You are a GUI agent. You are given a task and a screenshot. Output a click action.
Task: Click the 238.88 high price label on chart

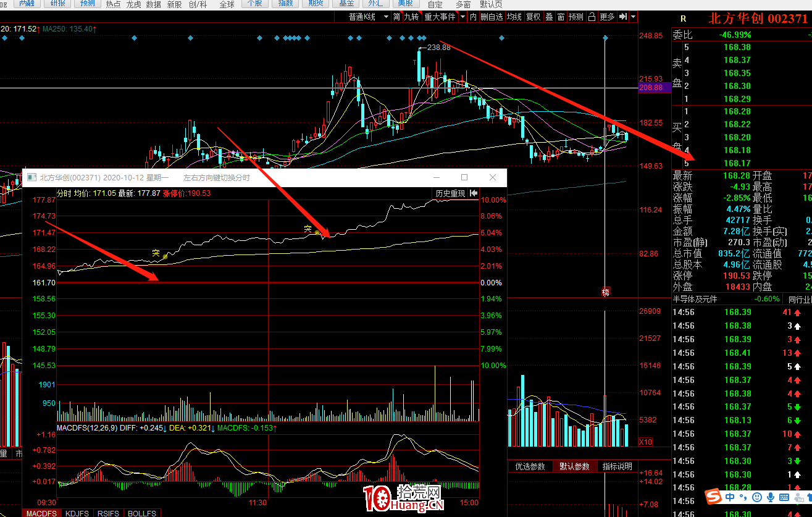pyautogui.click(x=438, y=47)
